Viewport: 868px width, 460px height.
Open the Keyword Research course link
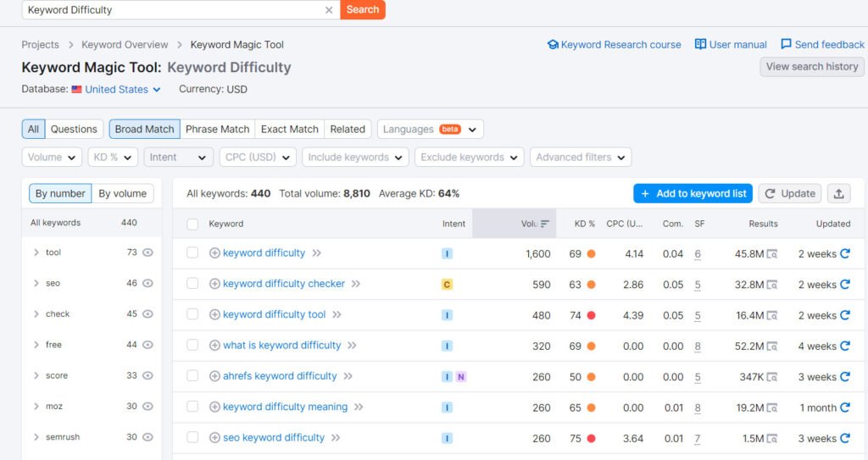click(614, 45)
